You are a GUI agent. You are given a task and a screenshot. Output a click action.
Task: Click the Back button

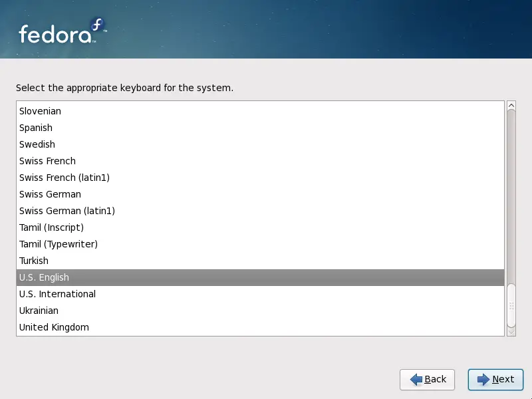click(428, 380)
